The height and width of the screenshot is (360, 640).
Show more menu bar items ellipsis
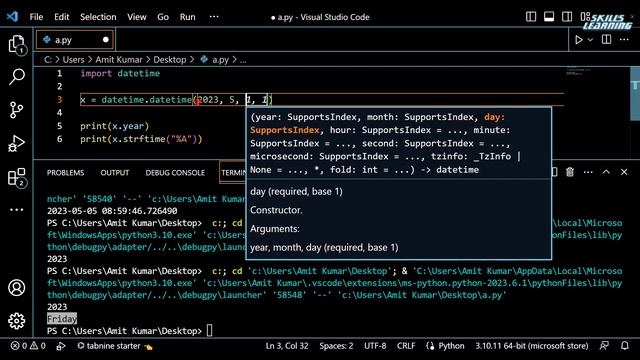214,17
